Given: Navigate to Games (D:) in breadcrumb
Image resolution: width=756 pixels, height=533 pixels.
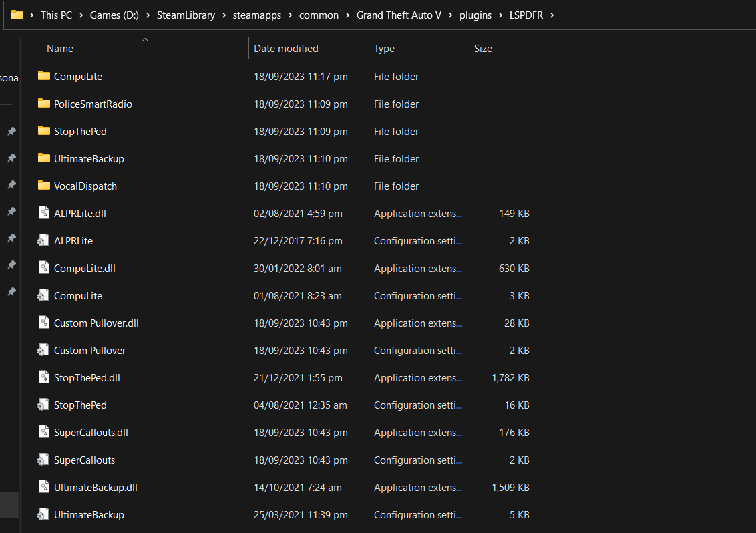Looking at the screenshot, I should (114, 15).
